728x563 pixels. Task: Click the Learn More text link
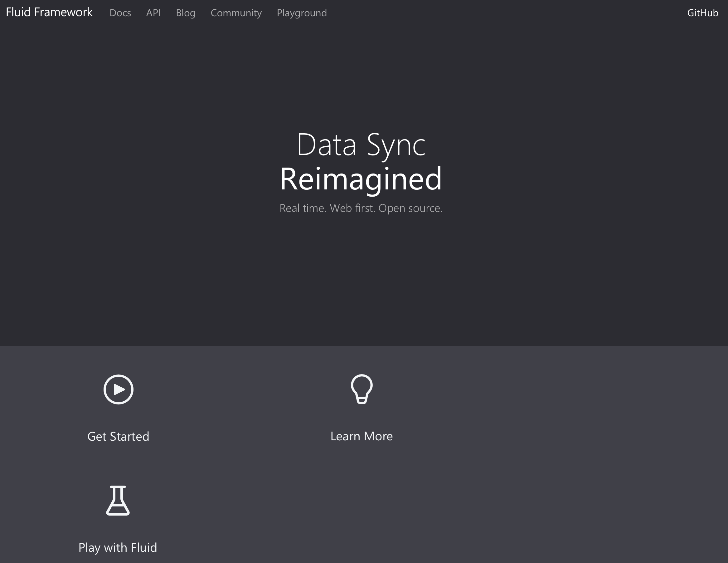pyautogui.click(x=362, y=436)
